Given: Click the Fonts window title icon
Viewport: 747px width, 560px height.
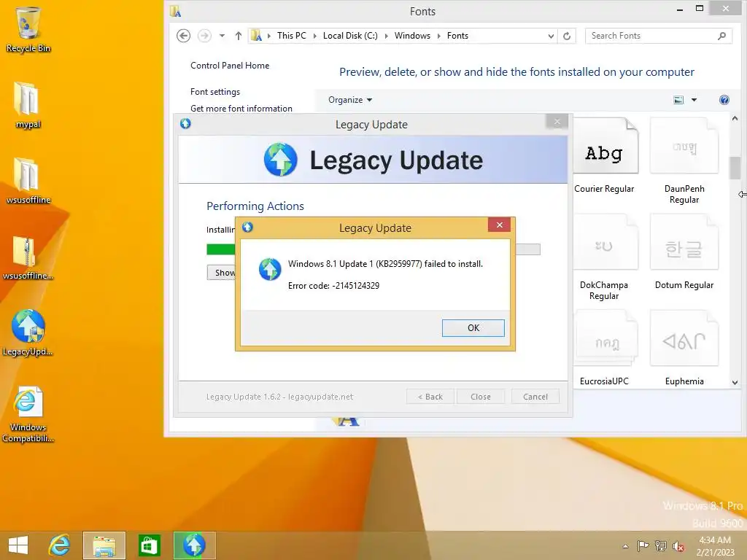Looking at the screenshot, I should tap(175, 11).
